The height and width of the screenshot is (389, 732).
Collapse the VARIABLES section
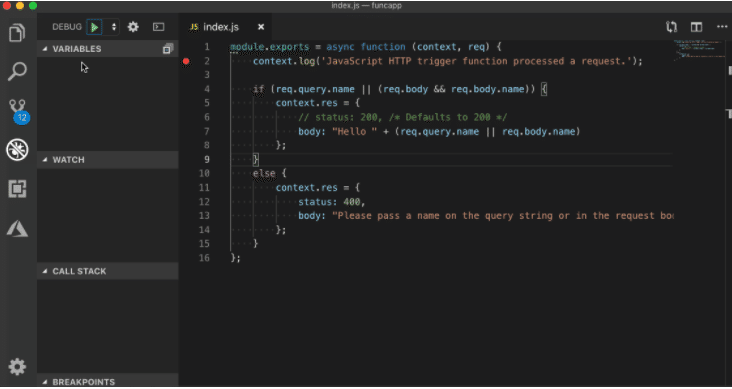pos(107,49)
